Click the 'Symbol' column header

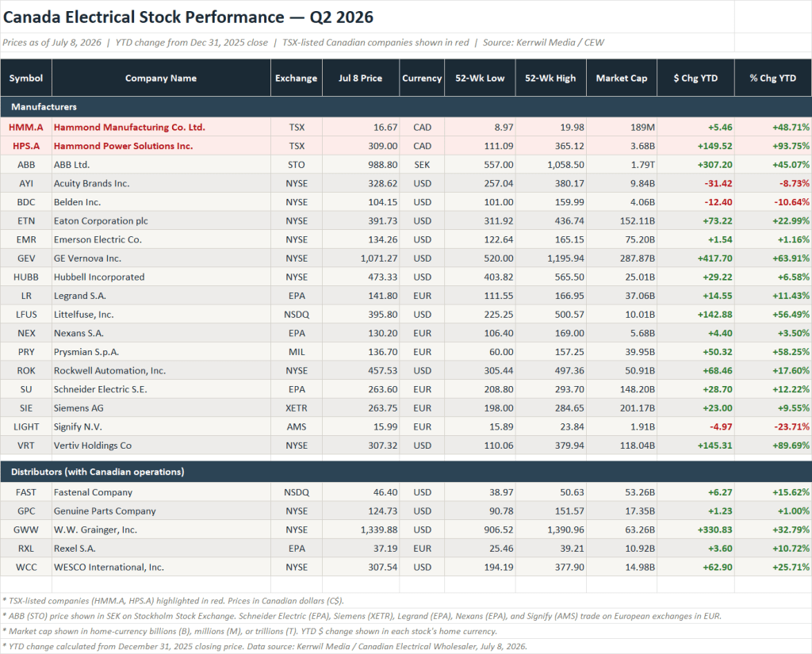[26, 78]
